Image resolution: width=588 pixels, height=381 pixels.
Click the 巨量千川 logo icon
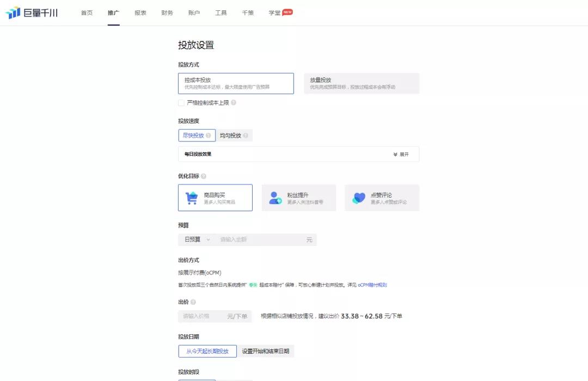pos(13,13)
